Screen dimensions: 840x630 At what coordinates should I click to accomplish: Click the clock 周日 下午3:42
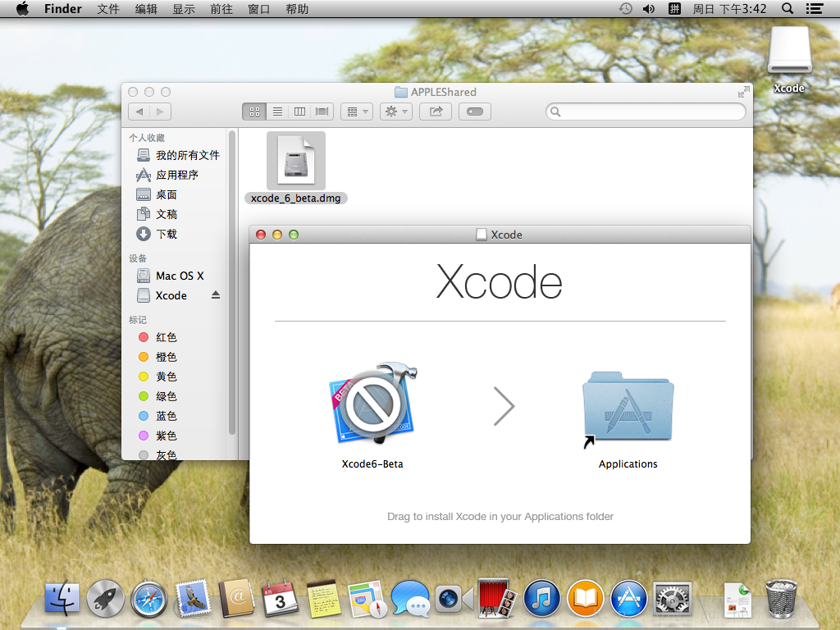pyautogui.click(x=729, y=8)
